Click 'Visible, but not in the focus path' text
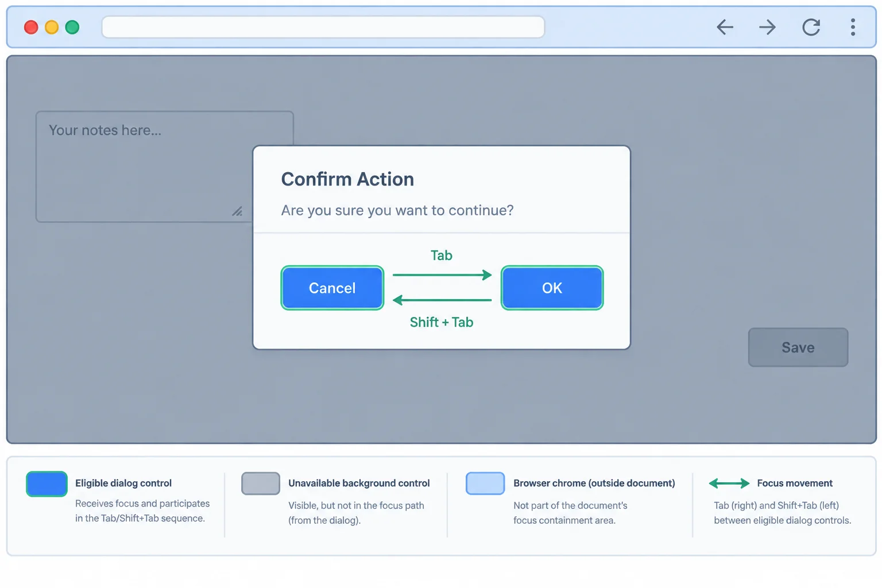Screen dimensions: 882x588 [356, 505]
